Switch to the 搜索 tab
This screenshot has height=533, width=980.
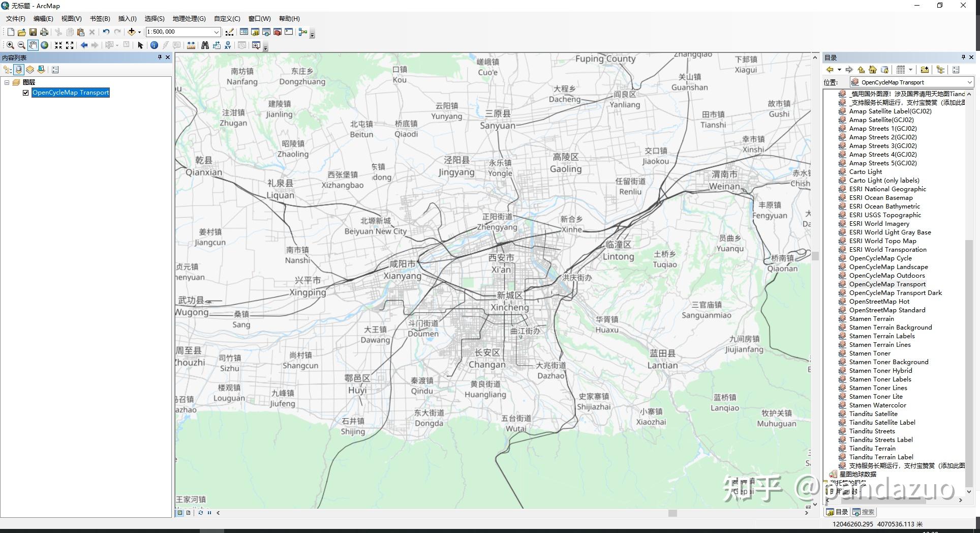point(864,512)
